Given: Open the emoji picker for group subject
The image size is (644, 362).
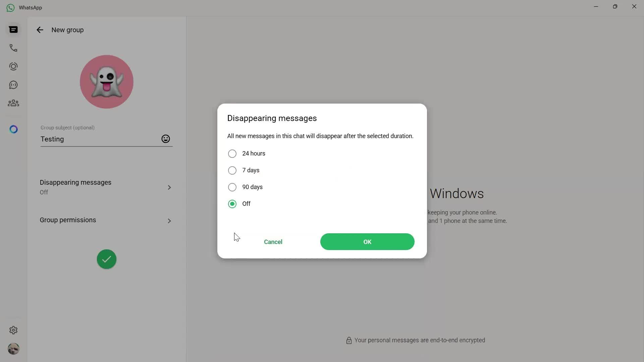Looking at the screenshot, I should [165, 138].
